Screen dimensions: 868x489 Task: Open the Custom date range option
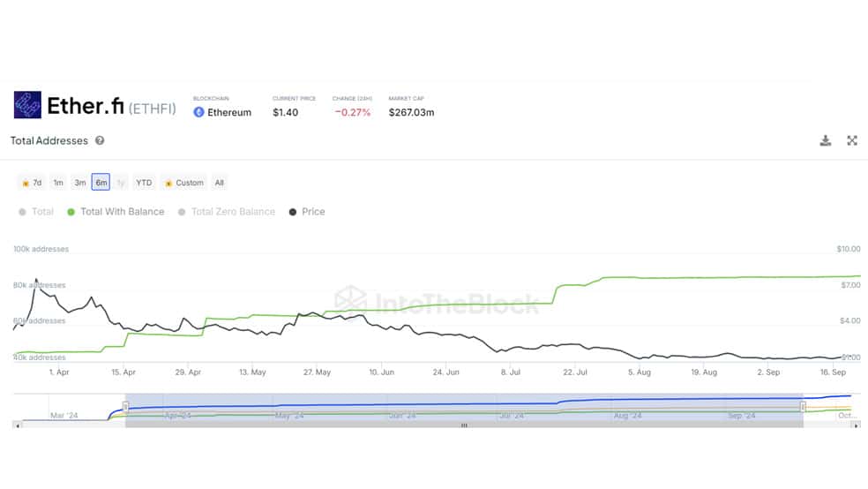[184, 183]
